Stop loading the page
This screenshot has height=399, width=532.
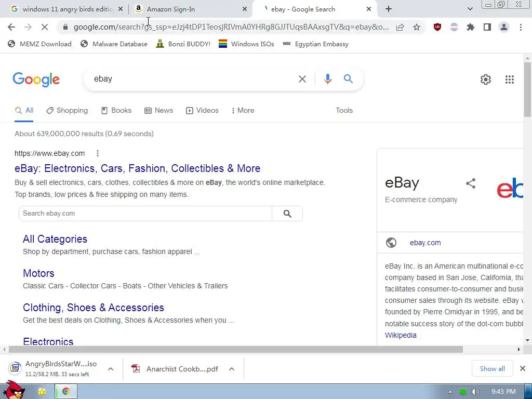(45, 27)
